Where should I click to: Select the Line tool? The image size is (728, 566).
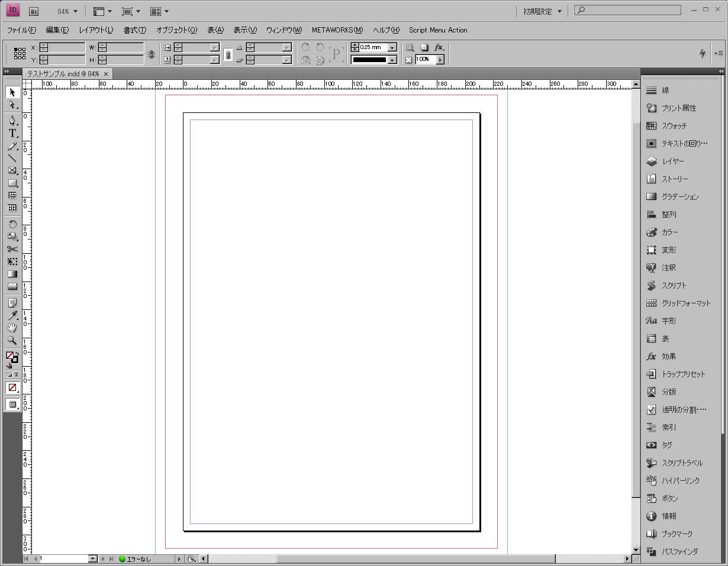(x=12, y=158)
